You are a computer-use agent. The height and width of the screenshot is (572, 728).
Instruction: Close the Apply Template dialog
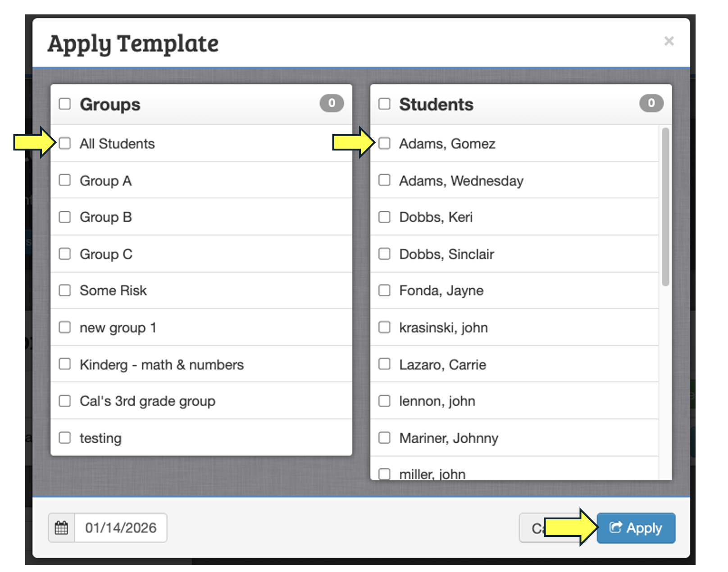[x=669, y=41]
